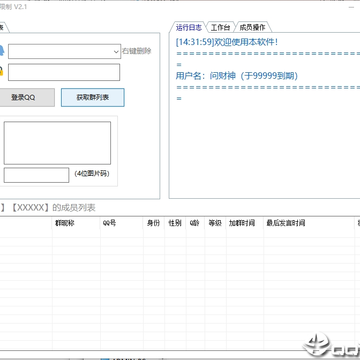The width and height of the screenshot is (360, 360).
Task: Click the 等级 column header
Action: (x=215, y=223)
